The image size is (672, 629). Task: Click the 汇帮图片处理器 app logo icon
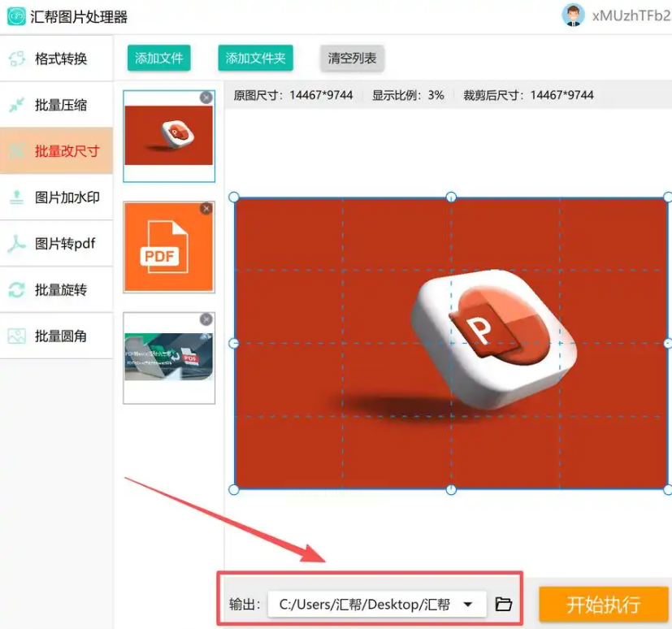(16, 17)
